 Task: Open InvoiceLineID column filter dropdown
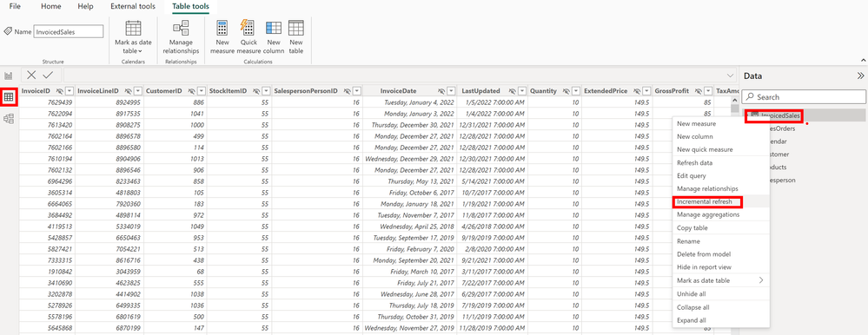pos(137,91)
